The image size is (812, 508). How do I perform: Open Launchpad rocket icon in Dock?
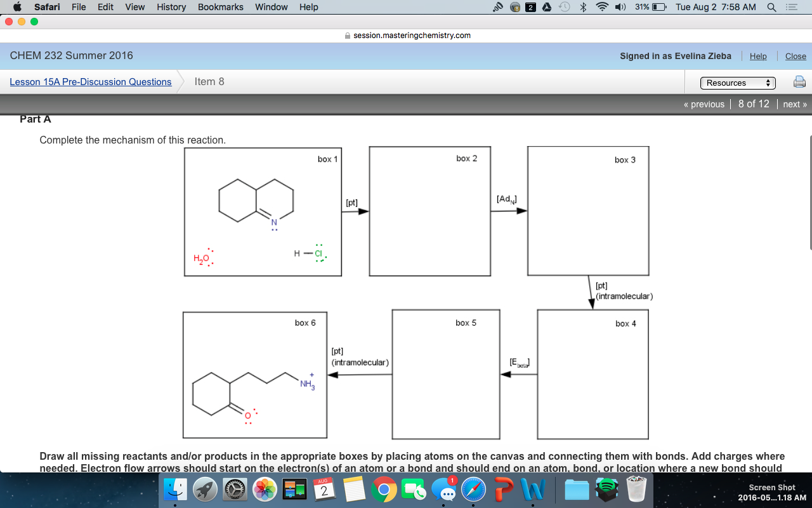pyautogui.click(x=204, y=490)
